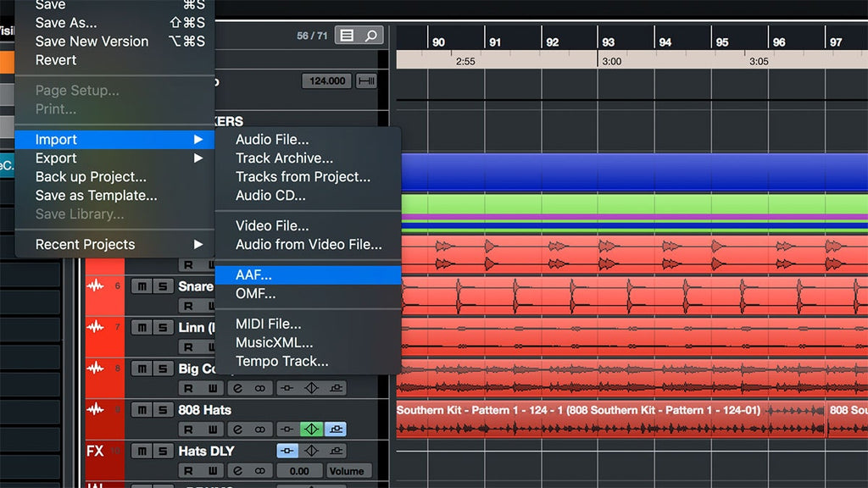
Task: Click the FX icon on Hats DLY track
Action: (x=95, y=451)
